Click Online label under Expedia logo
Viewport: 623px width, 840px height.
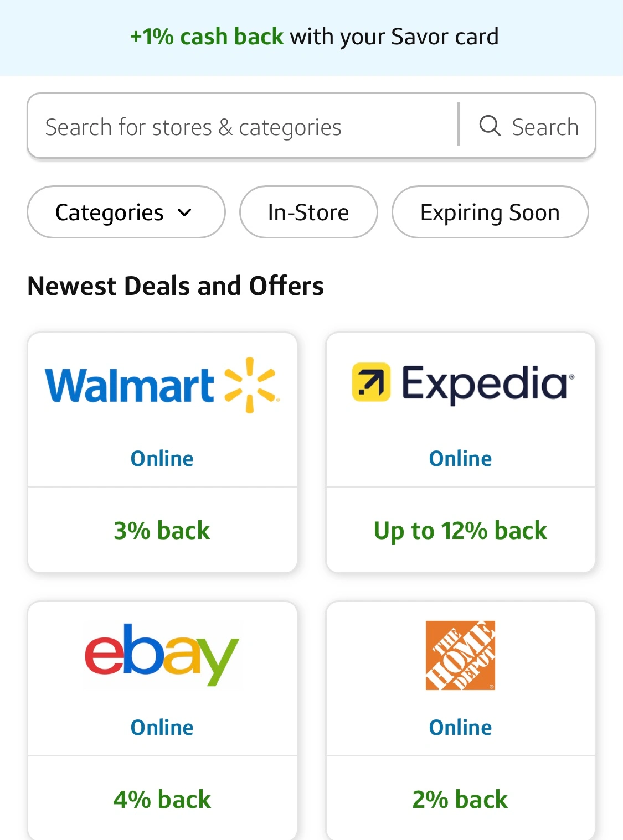(x=460, y=459)
